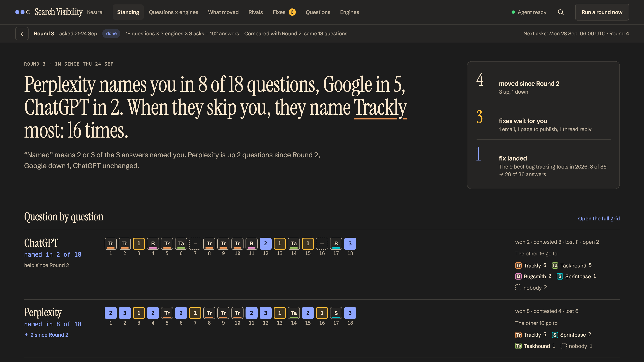This screenshot has height=362, width=644.
Task: Click ChatGPT question 3 tile marked 1
Action: tap(139, 244)
